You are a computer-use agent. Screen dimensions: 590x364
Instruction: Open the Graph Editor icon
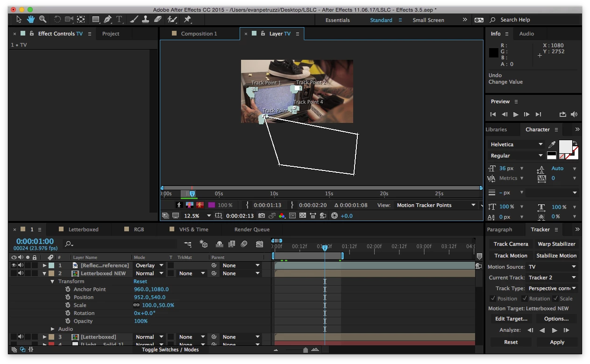tap(260, 244)
